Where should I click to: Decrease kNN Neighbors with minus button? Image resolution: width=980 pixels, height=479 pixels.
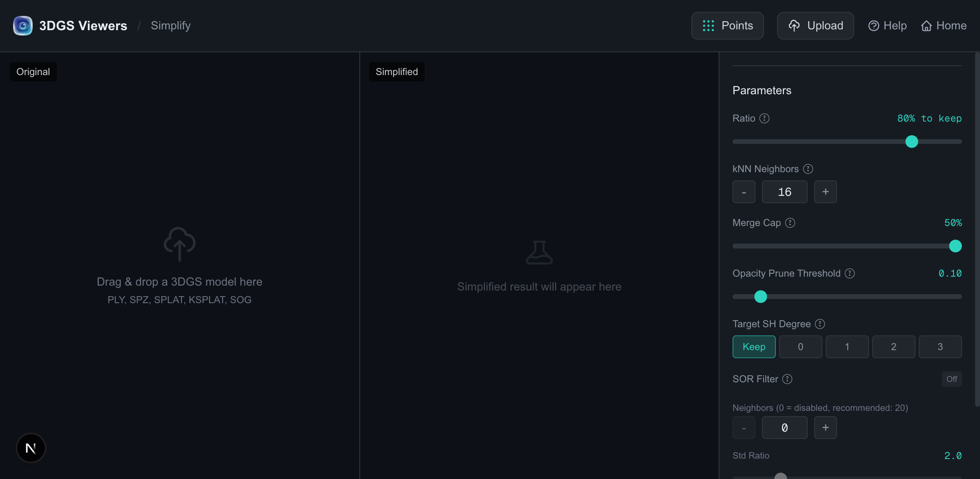(744, 192)
